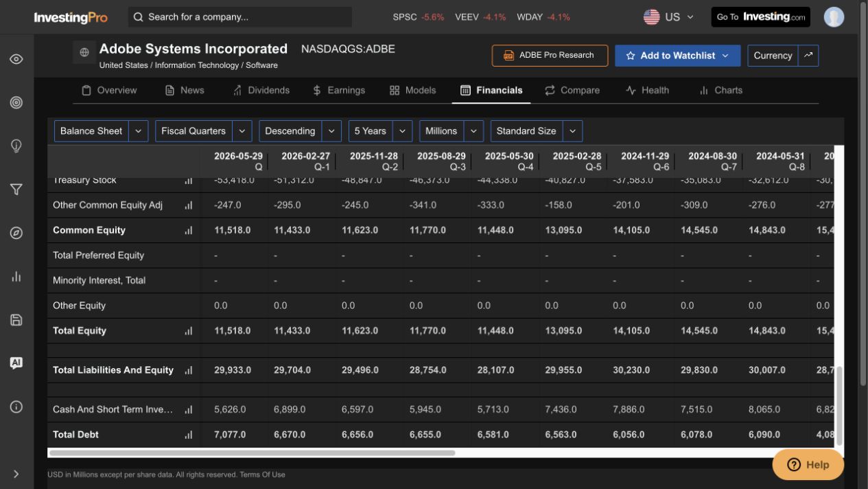868x489 pixels.
Task: Open the Millions units dropdown
Action: 451,131
